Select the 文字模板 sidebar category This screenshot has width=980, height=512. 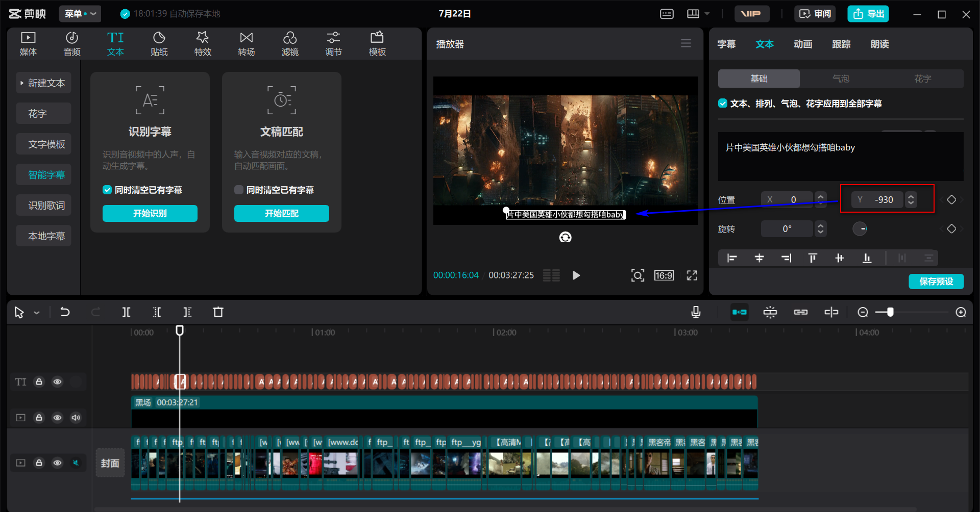pos(43,144)
